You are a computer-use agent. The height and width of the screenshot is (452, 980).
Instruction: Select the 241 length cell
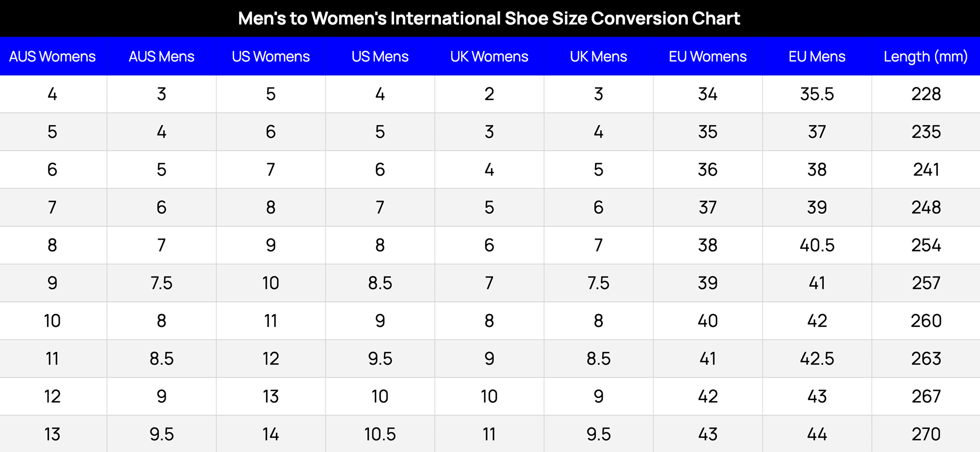click(x=926, y=170)
